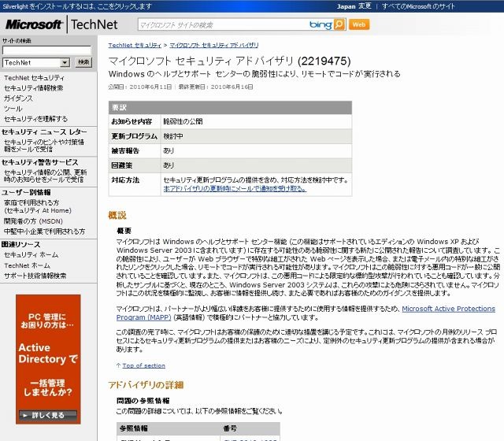Image resolution: width=504 pixels, height=441 pixels.
Task: Click the Silverlight install notice link
Action: tap(77, 6)
